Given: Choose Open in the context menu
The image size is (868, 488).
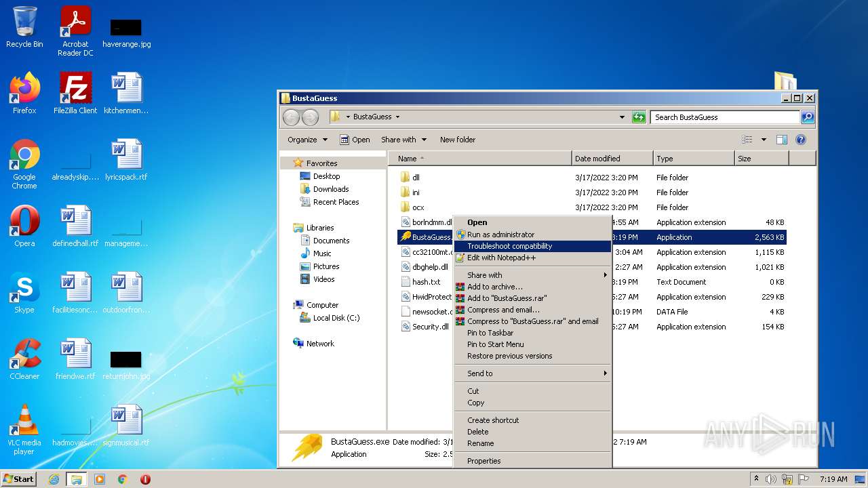Looking at the screenshot, I should tap(532, 222).
